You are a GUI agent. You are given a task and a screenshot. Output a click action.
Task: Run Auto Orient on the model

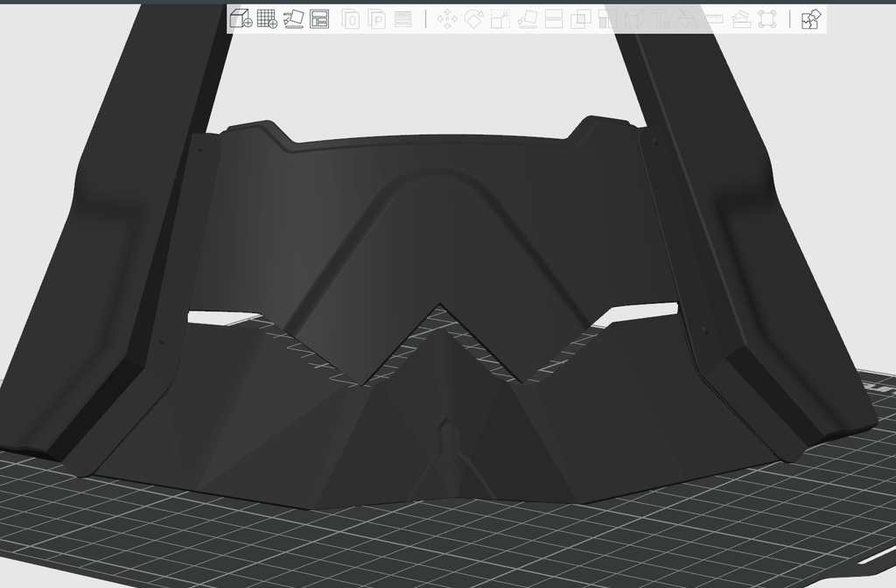293,19
